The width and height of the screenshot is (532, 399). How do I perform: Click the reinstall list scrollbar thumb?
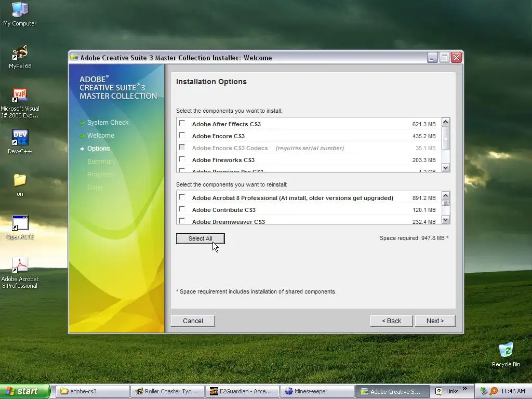click(446, 203)
